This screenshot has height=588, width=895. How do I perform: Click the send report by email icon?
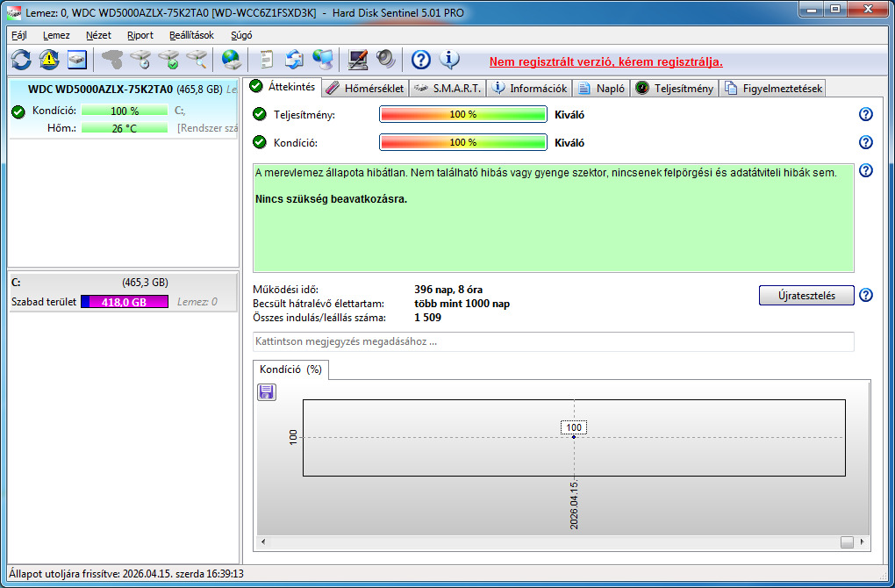[x=295, y=60]
